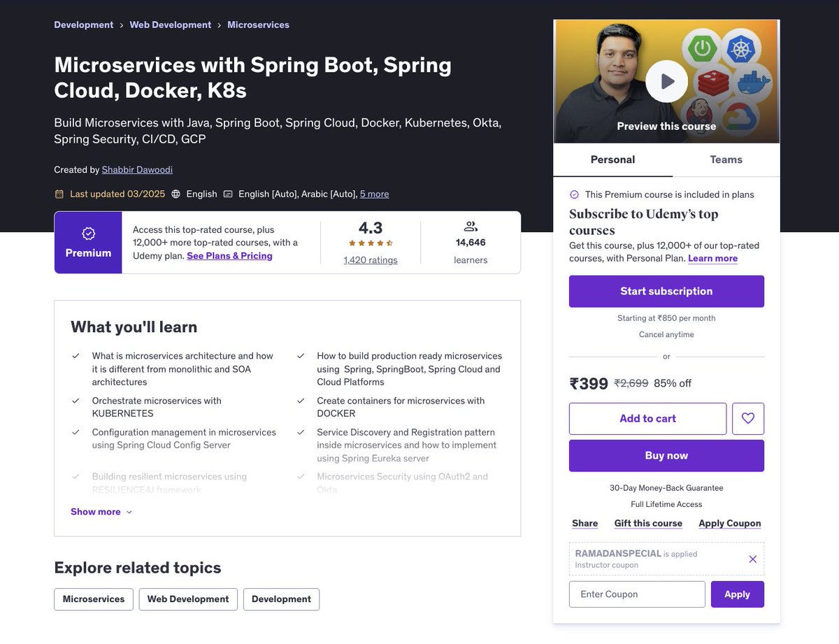Viewport: 839px width, 644px height.
Task: Click Add to cart button
Action: (x=647, y=418)
